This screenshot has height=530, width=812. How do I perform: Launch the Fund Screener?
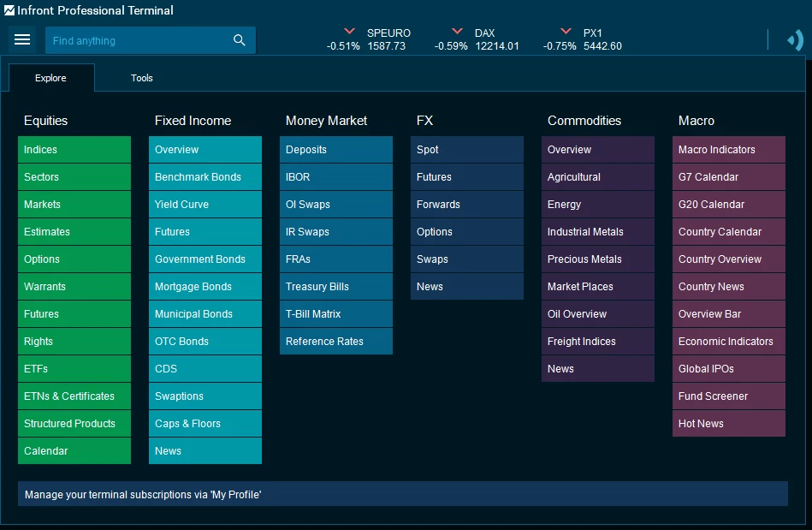728,396
